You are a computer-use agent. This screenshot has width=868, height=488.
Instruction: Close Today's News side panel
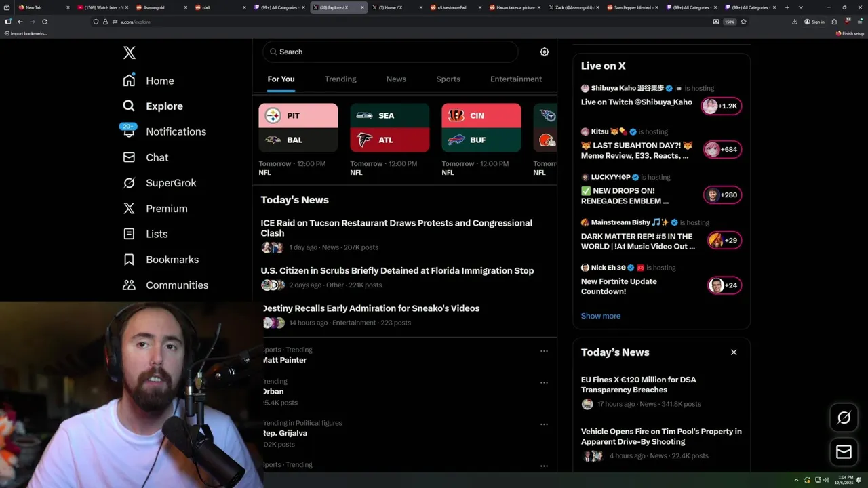[x=733, y=352]
